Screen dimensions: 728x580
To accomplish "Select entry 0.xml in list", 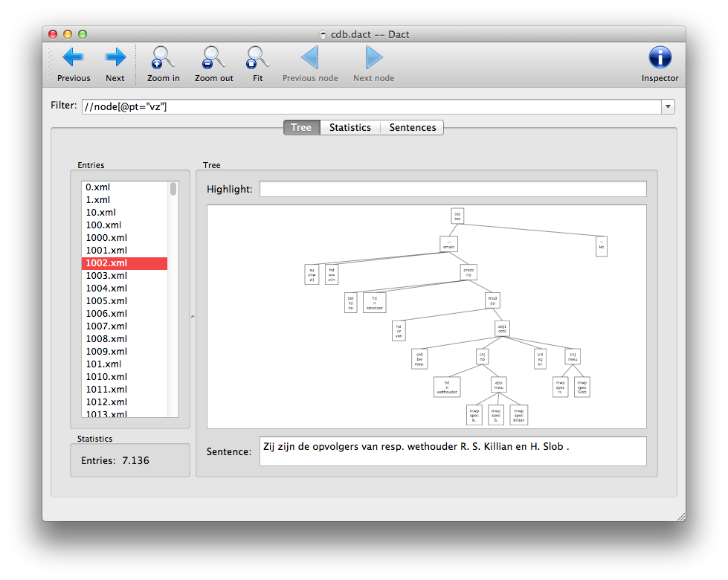I will click(97, 187).
